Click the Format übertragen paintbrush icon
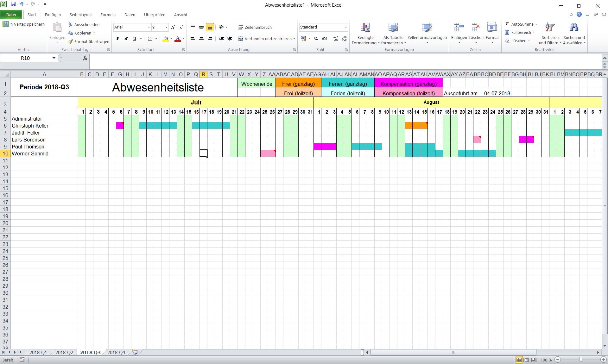This screenshot has width=608, height=364. [x=70, y=41]
